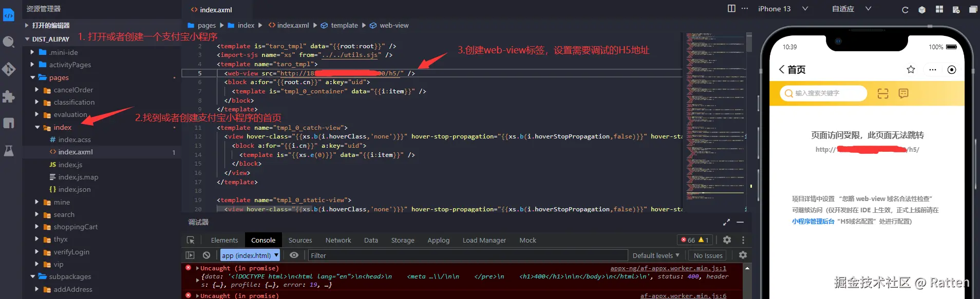Open the Storage tab
The width and height of the screenshot is (980, 299).
click(x=403, y=240)
